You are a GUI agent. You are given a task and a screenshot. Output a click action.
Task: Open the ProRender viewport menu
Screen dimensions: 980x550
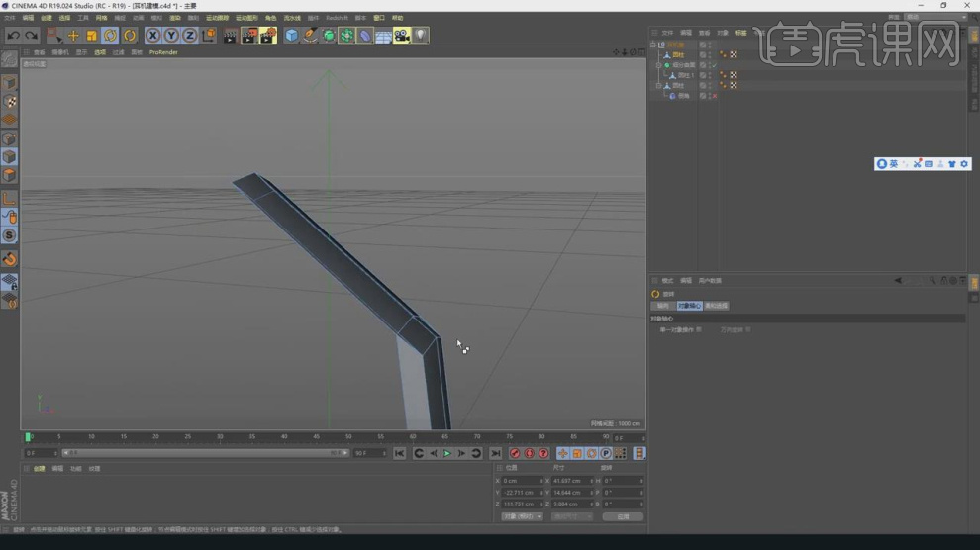[x=163, y=52]
